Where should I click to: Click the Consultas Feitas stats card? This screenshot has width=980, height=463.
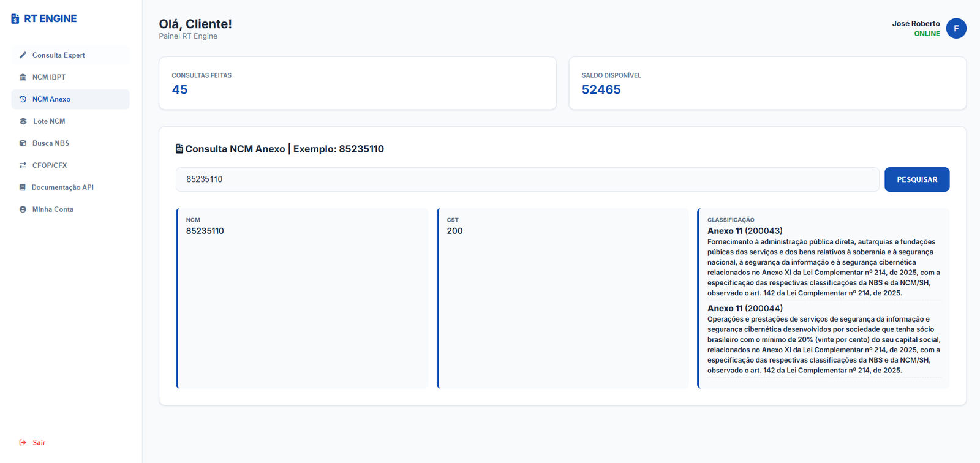point(357,83)
